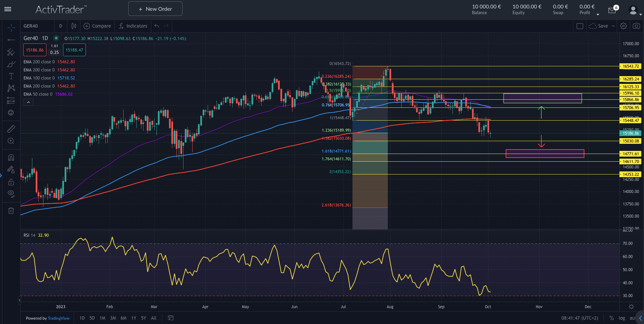
Task: Open the D timeframe interval dropdown
Action: pyautogui.click(x=61, y=26)
